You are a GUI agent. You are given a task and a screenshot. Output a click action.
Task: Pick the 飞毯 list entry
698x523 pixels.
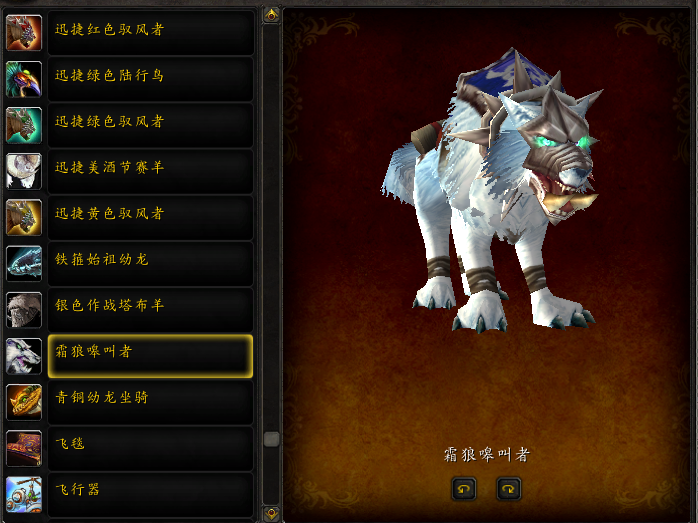[150, 448]
